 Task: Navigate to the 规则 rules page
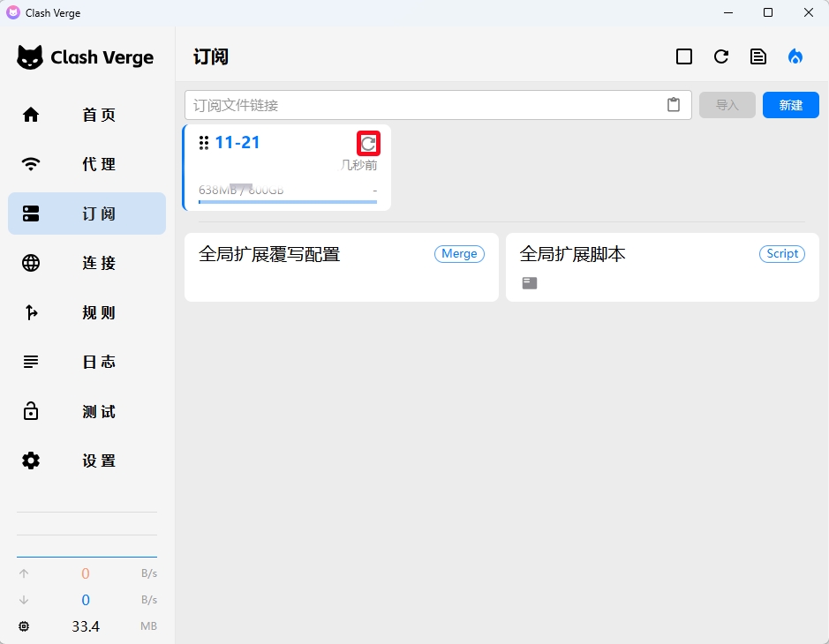pos(87,312)
